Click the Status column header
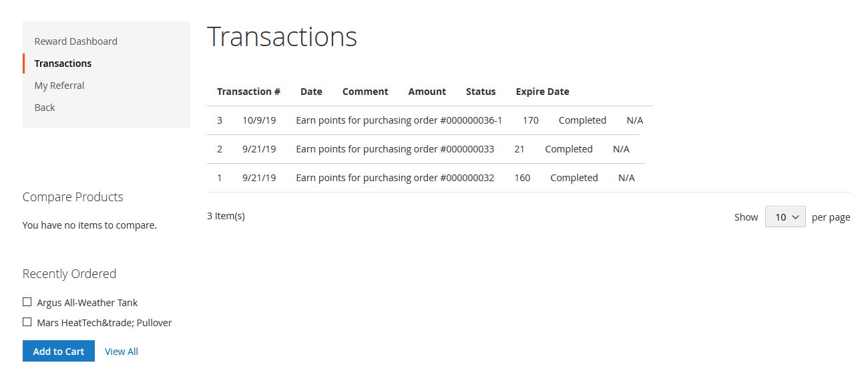This screenshot has height=381, width=868. (x=481, y=92)
